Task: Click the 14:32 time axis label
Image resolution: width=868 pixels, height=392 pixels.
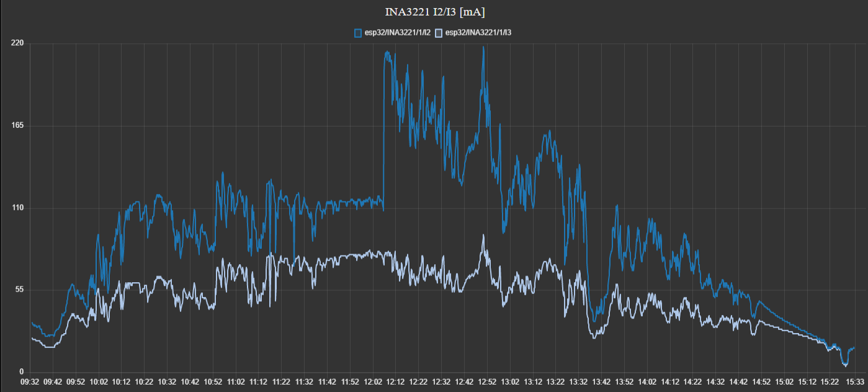Action: pyautogui.click(x=716, y=383)
